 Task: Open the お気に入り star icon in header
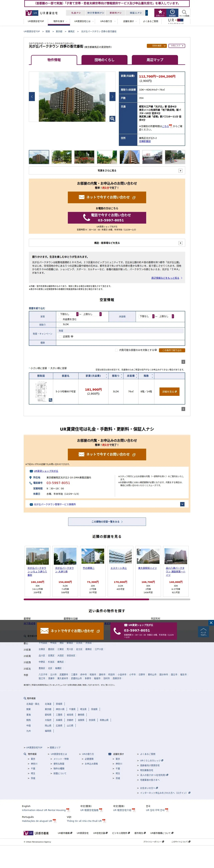[160, 13]
